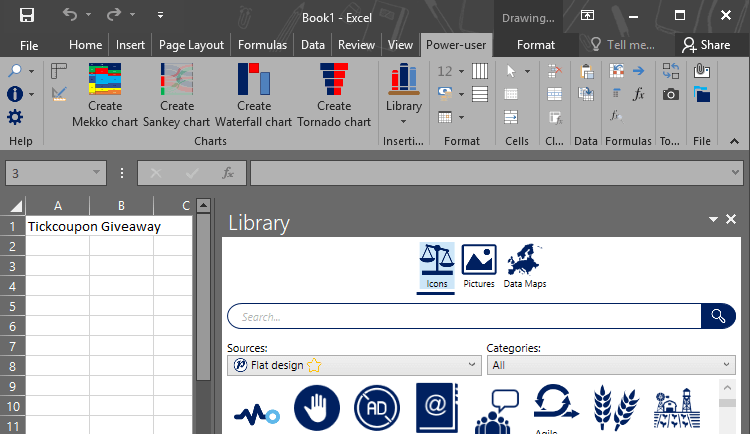The width and height of the screenshot is (750, 434).
Task: Open the Customize Quick Access Toolbar dropdown
Action: tap(161, 15)
